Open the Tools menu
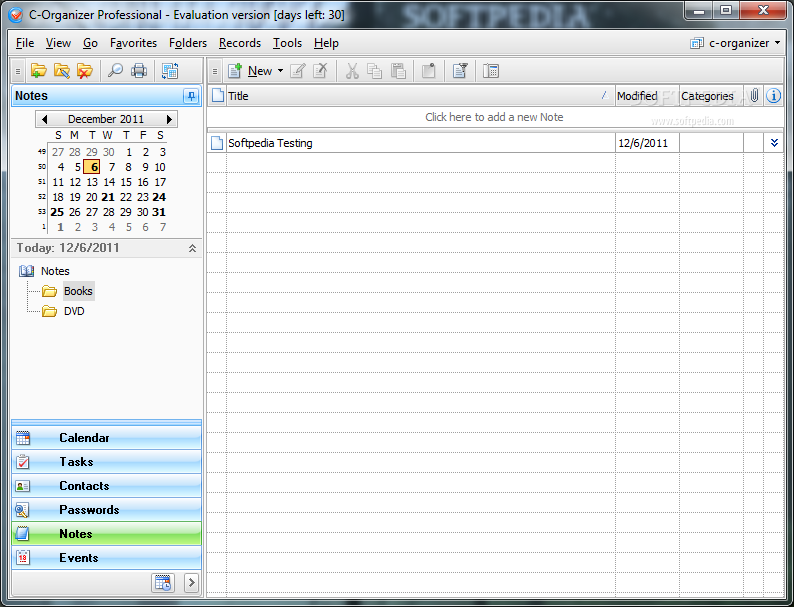The width and height of the screenshot is (794, 607). pos(287,43)
